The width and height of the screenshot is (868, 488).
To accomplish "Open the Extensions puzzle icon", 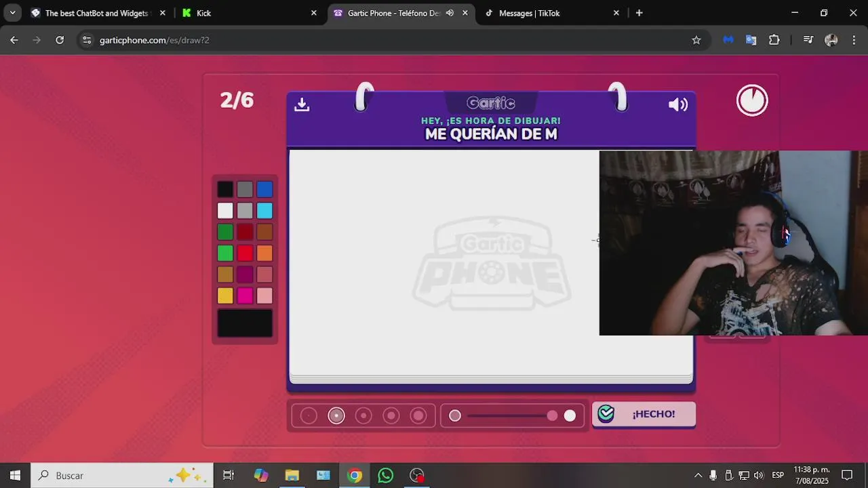I will 774,40.
